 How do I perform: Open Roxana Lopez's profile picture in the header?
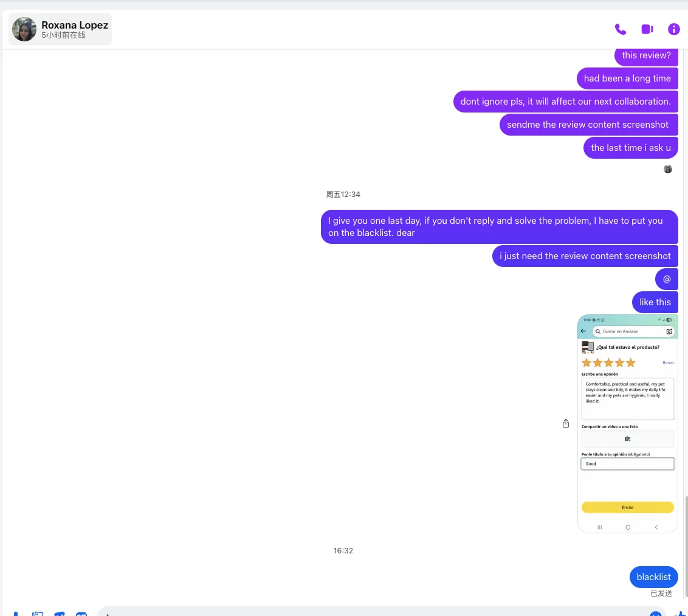pyautogui.click(x=24, y=29)
